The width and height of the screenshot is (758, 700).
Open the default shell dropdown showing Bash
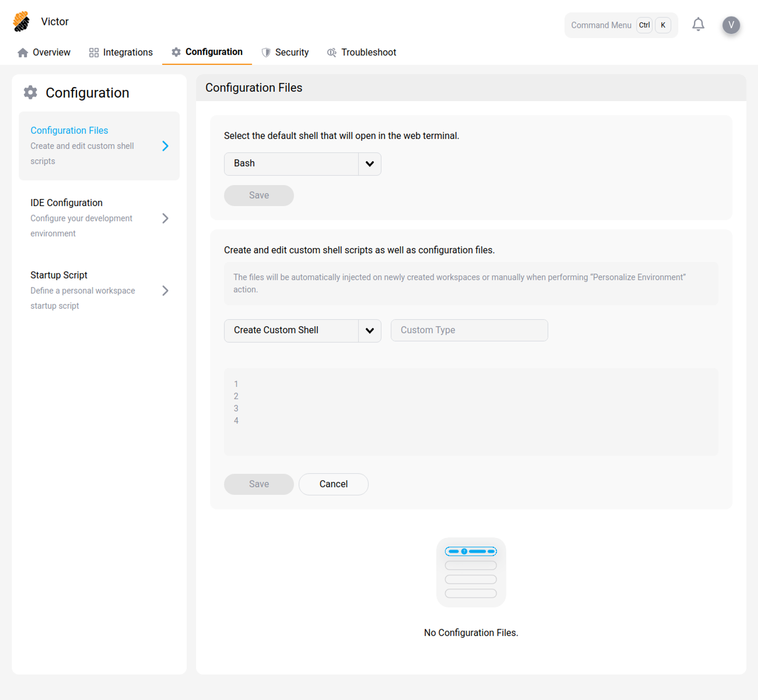click(x=302, y=164)
